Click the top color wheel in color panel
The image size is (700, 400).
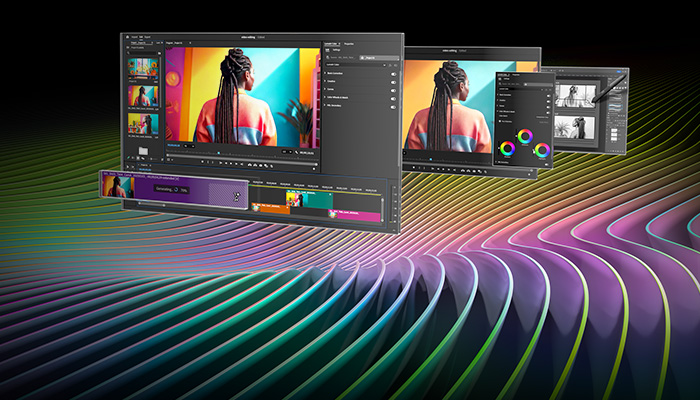(x=525, y=135)
